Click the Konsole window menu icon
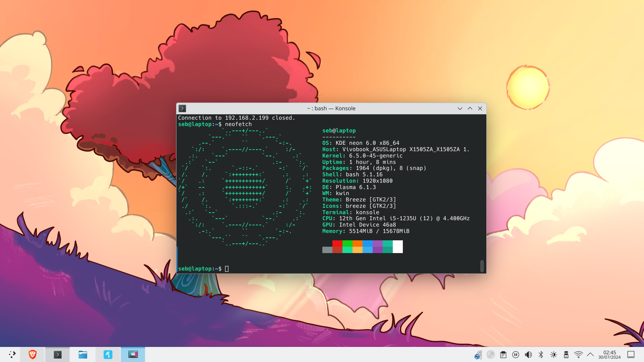 (x=182, y=108)
